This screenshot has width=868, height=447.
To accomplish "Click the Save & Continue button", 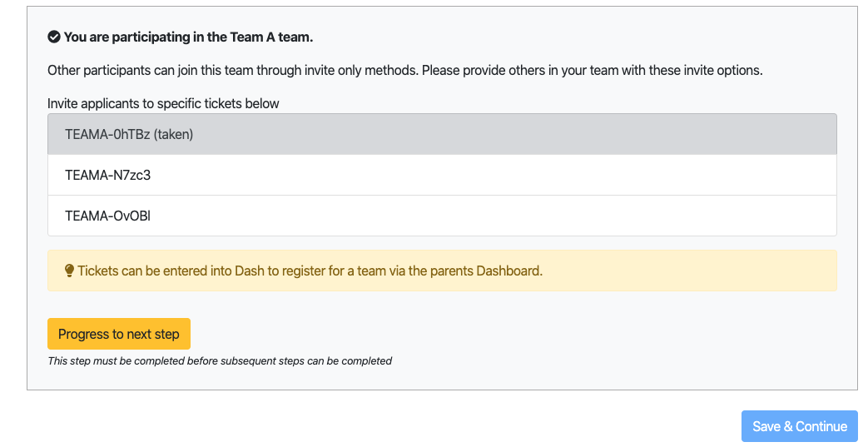I will coord(800,426).
